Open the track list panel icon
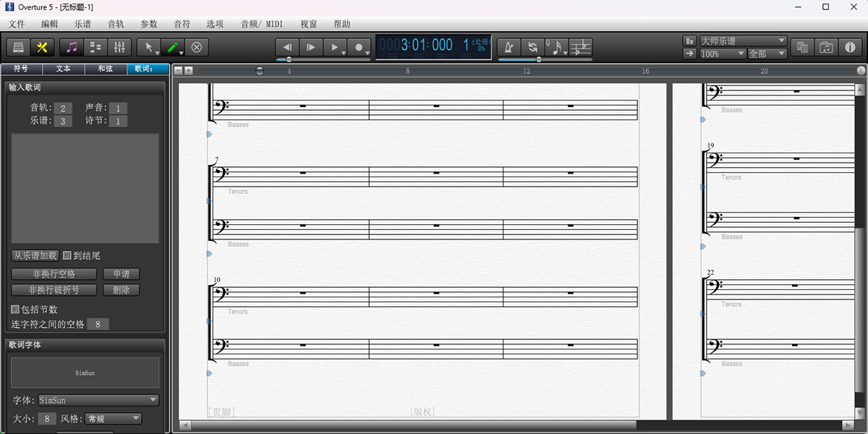The height and width of the screenshot is (434, 868). point(95,47)
